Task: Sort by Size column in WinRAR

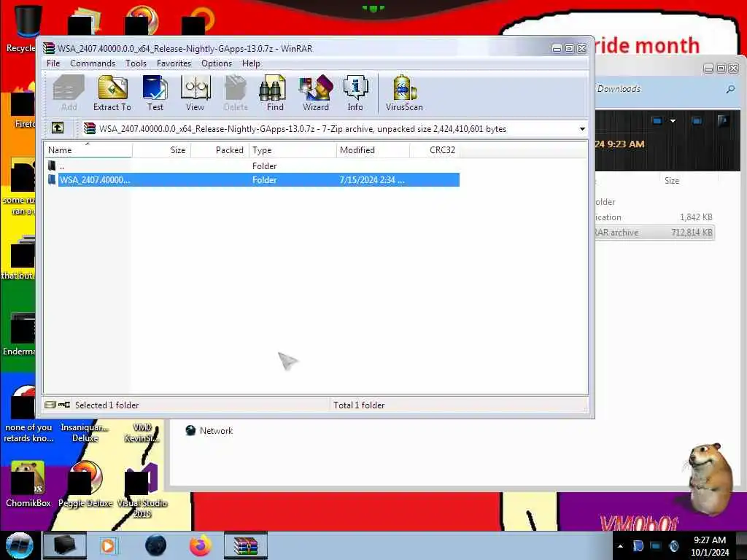Action: (161, 150)
